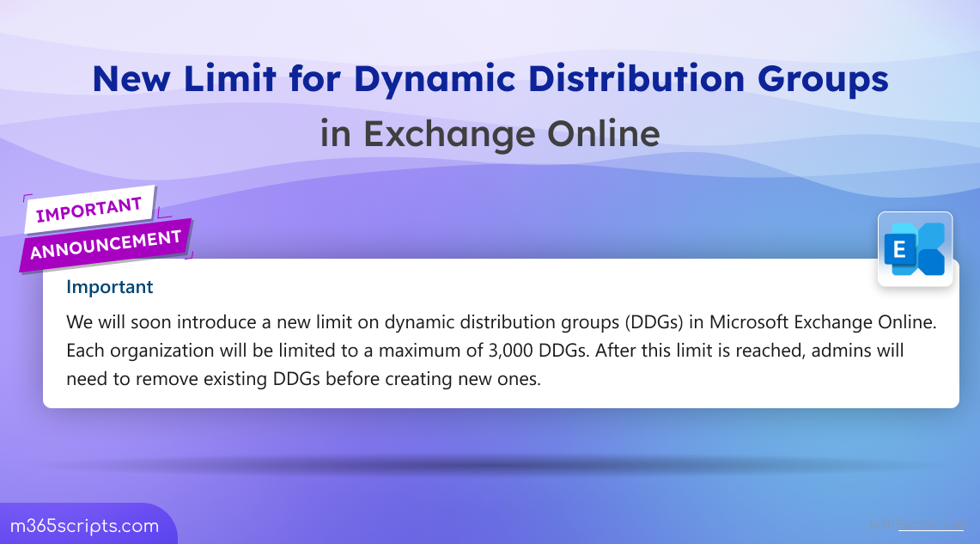Click the white underline beneath the watermark
Image resolution: width=980 pixels, height=544 pixels.
(931, 530)
